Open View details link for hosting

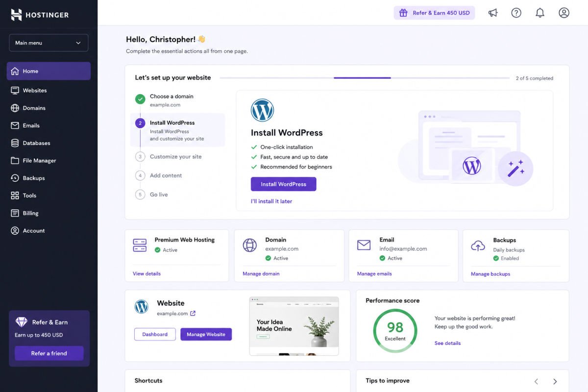click(x=147, y=274)
